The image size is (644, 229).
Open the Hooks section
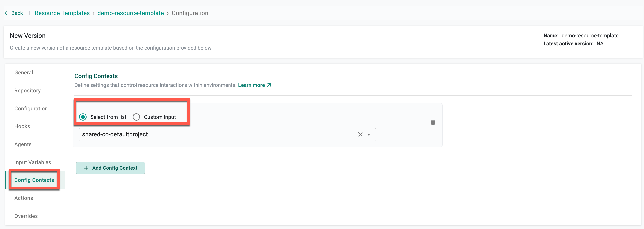coord(22,126)
